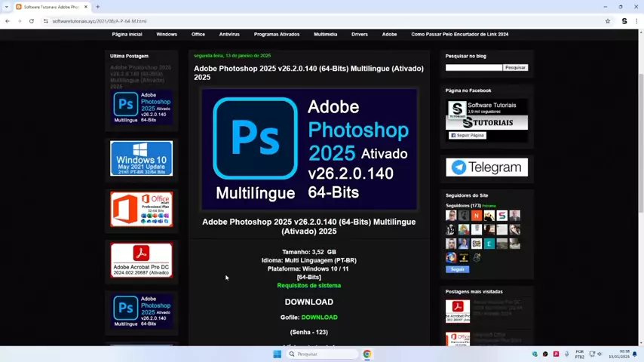644x362 pixels.
Task: Click the volume icon in system tray
Action: pyautogui.click(x=601, y=354)
